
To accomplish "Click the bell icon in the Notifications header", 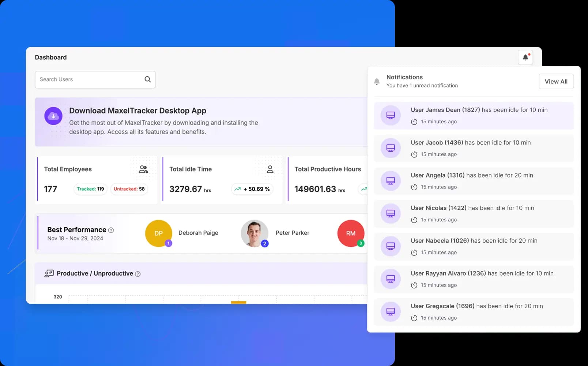I will 377,81.
